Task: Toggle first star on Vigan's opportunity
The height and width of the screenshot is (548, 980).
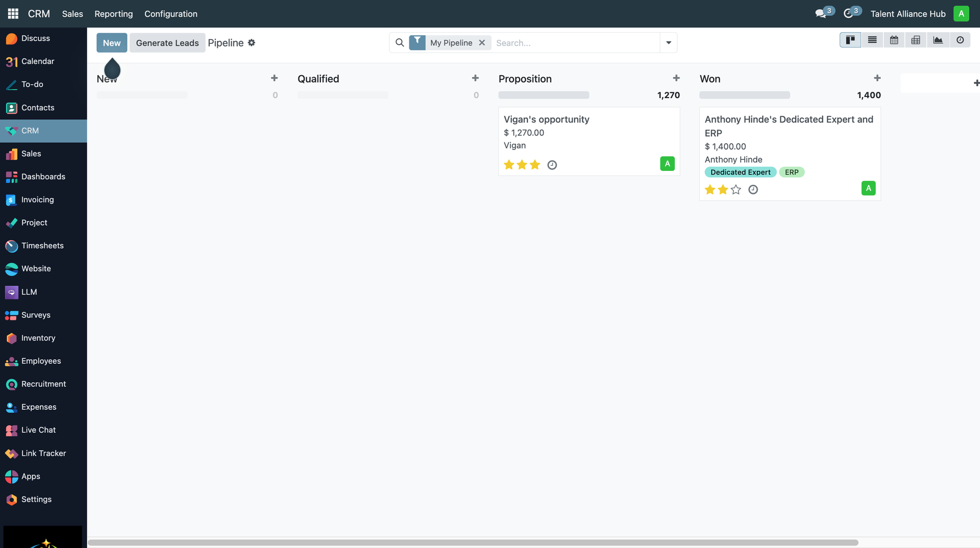Action: [x=509, y=165]
